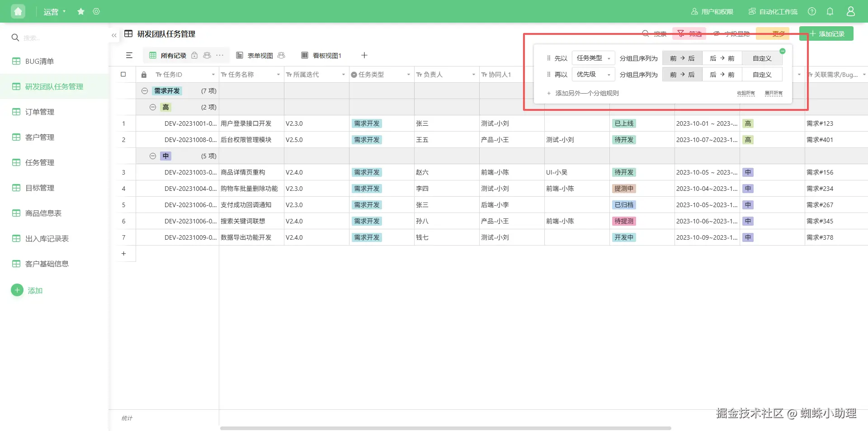Click the lock icon on 所有记录 tab
Screen dimensions: 868x431
(194, 55)
